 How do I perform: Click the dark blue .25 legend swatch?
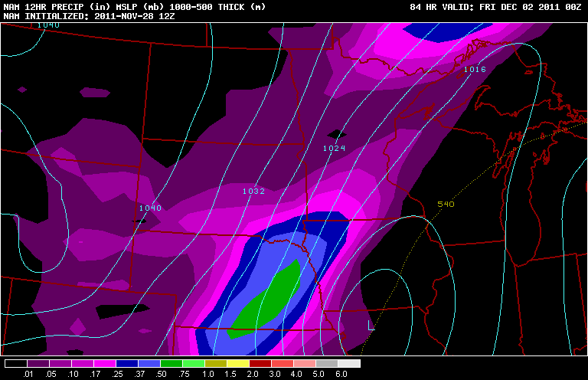127,363
